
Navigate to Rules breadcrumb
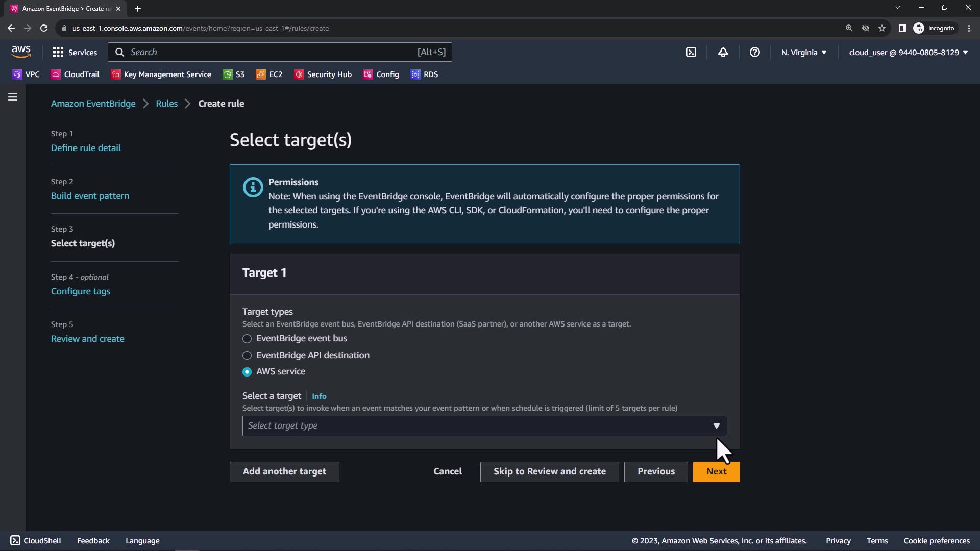166,104
